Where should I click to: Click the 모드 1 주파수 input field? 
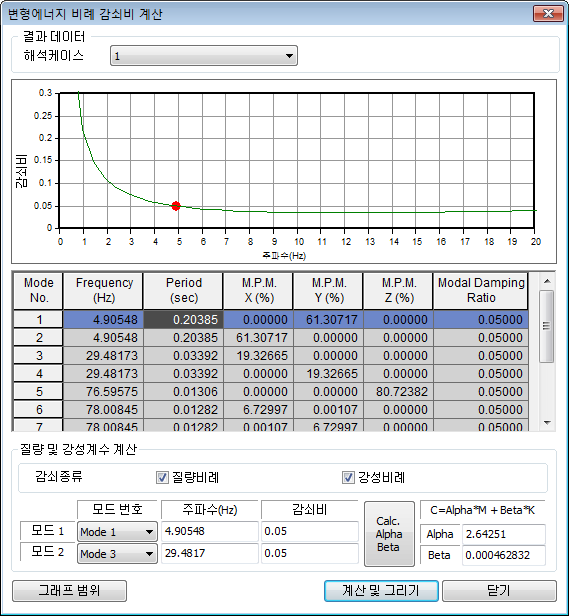tap(209, 532)
